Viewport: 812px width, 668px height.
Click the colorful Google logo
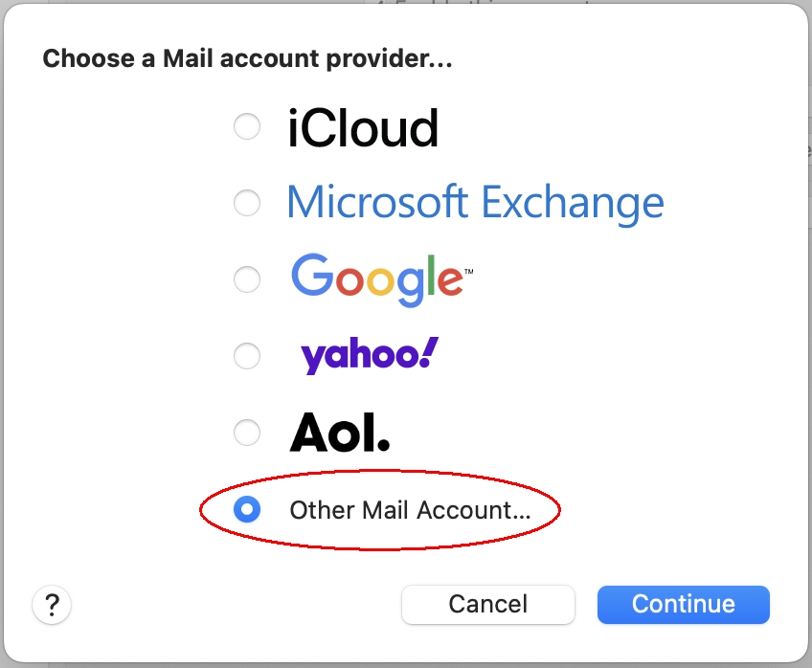coord(376,279)
